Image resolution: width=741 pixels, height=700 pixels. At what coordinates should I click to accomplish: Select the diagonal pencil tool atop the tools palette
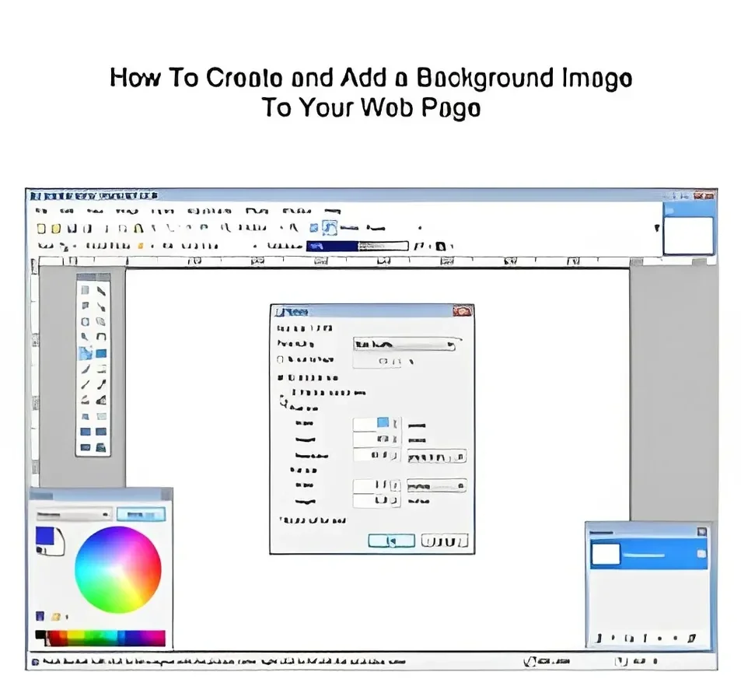point(101,291)
